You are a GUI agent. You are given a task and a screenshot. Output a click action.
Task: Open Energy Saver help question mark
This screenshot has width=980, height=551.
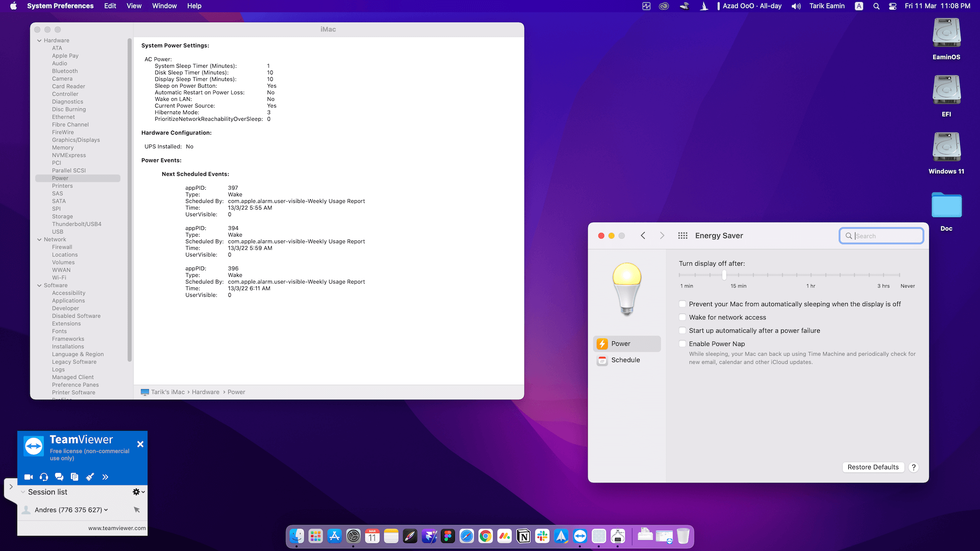coord(914,467)
